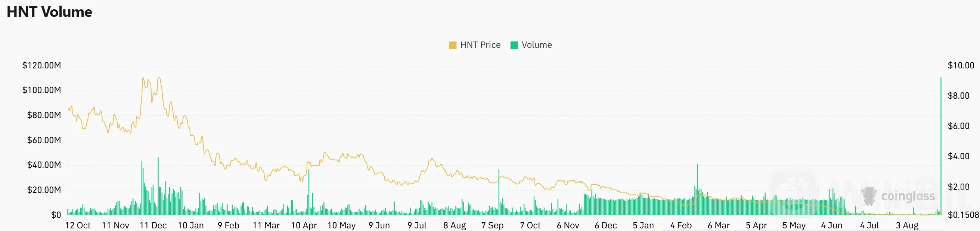
Task: Click the $2.00 right axis label
Action: [x=958, y=187]
